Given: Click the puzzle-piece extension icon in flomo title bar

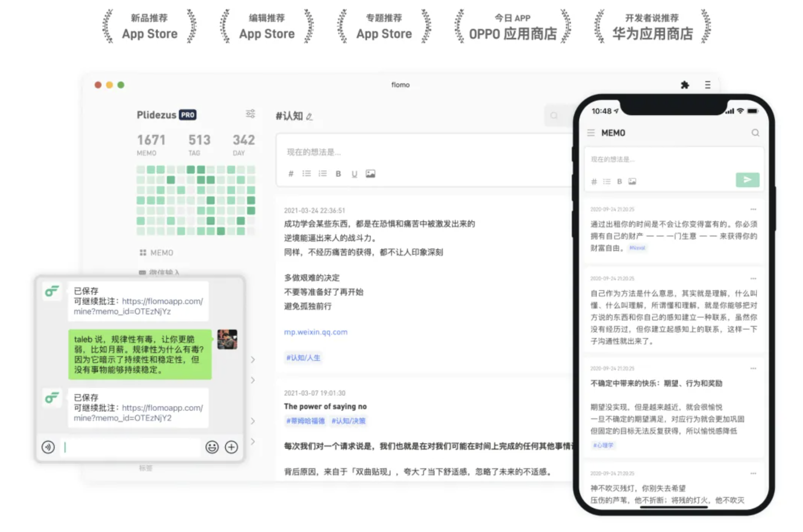Looking at the screenshot, I should tap(684, 85).
